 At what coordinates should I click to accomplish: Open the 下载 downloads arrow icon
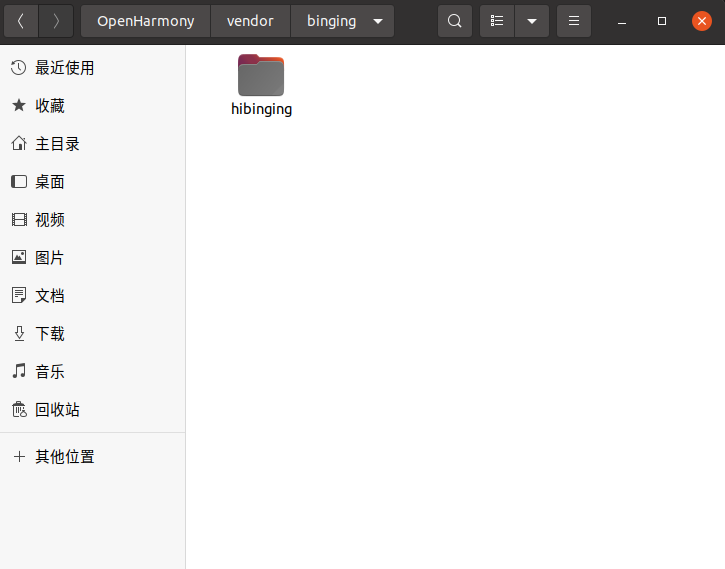tap(19, 334)
